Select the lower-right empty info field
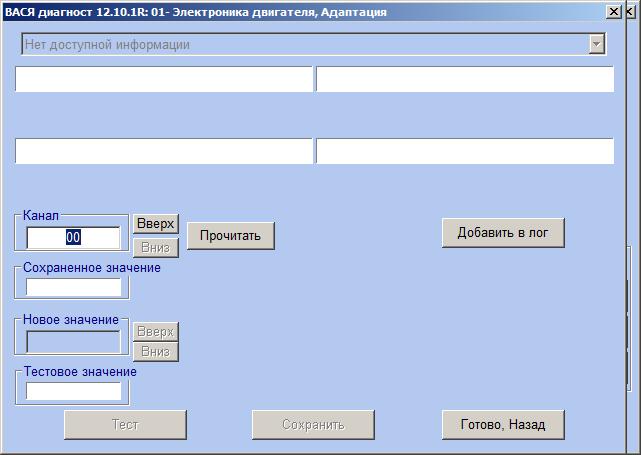Image resolution: width=641 pixels, height=455 pixels. coord(464,151)
